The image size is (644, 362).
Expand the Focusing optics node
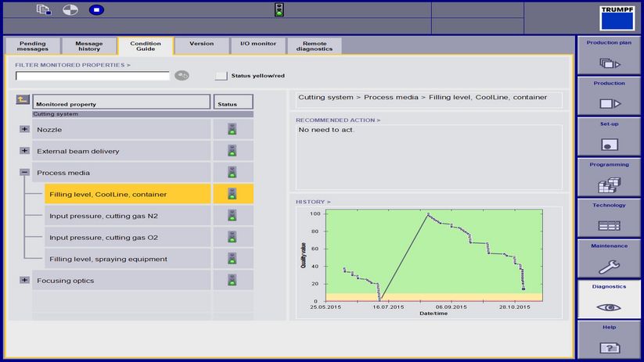[x=24, y=280]
